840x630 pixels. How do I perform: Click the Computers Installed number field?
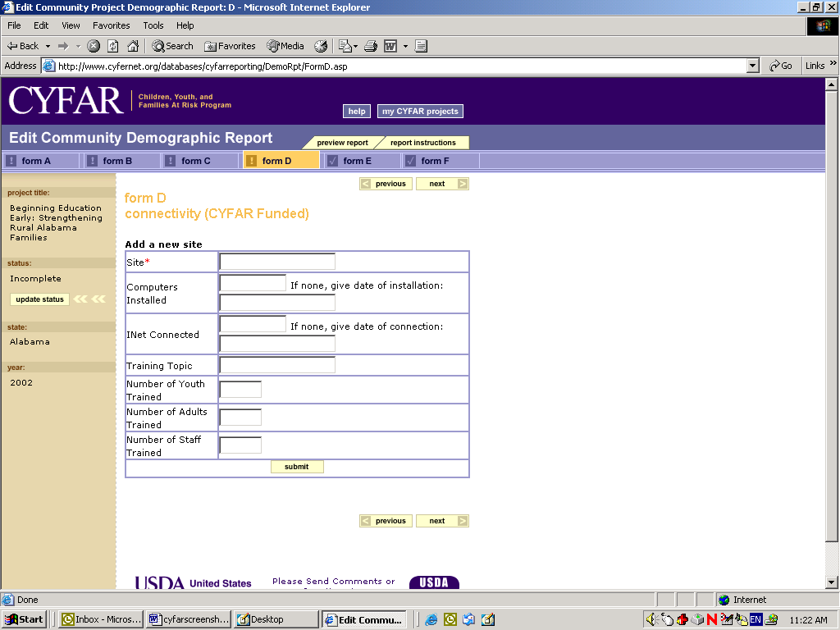click(x=253, y=283)
